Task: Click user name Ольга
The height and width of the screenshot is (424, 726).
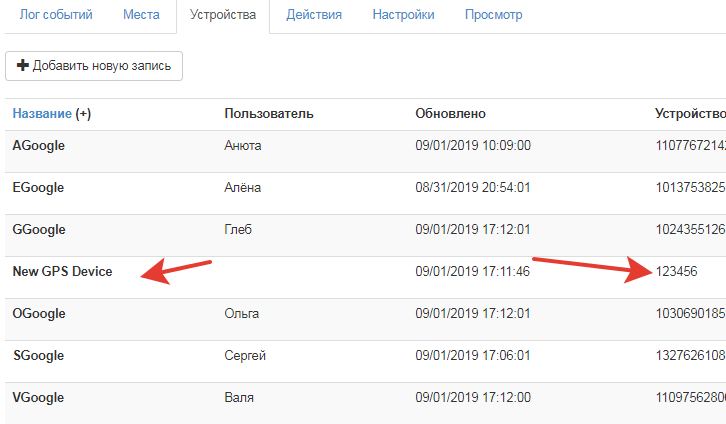Action: tap(242, 313)
